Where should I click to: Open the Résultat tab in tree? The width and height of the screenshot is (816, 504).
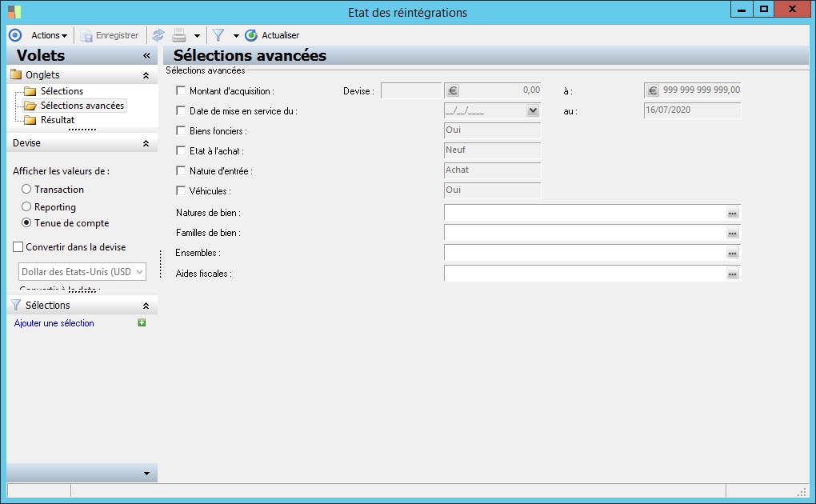(58, 120)
